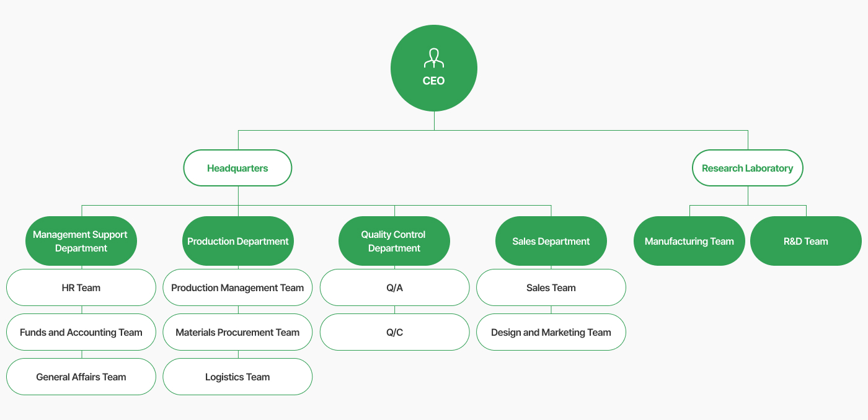Pick the Production Management Team box
The image size is (868, 420).
tap(237, 287)
